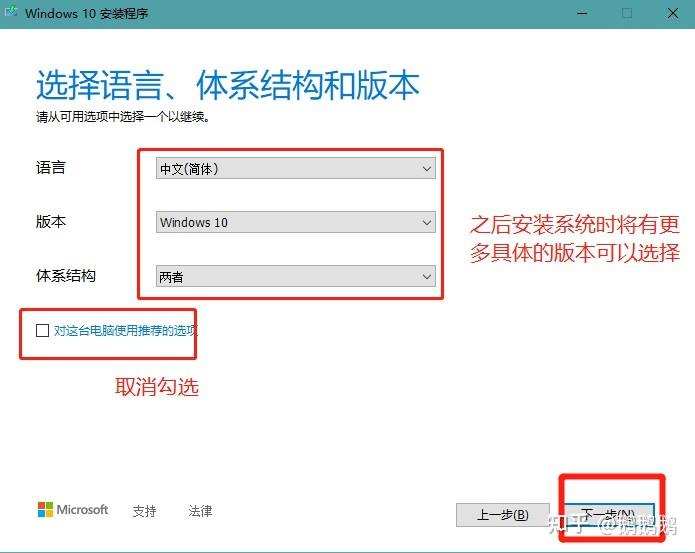Click the chevron arrow of the language combo box

[x=426, y=169]
